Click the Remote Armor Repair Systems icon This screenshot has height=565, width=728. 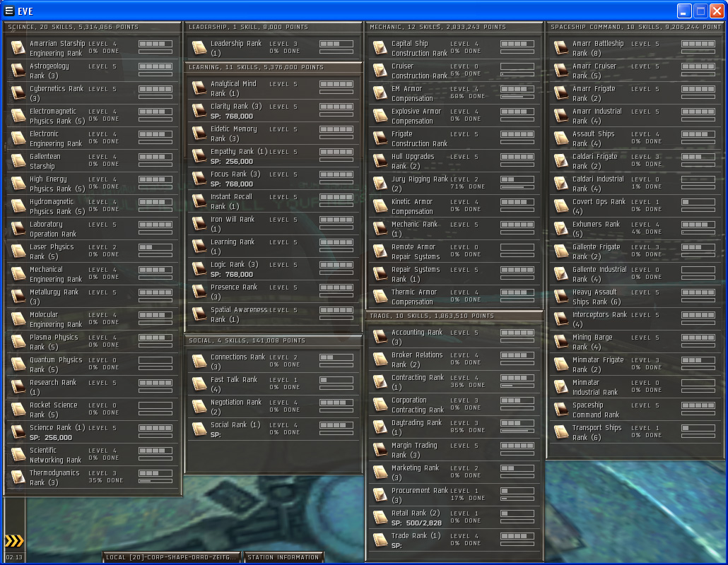coord(380,251)
